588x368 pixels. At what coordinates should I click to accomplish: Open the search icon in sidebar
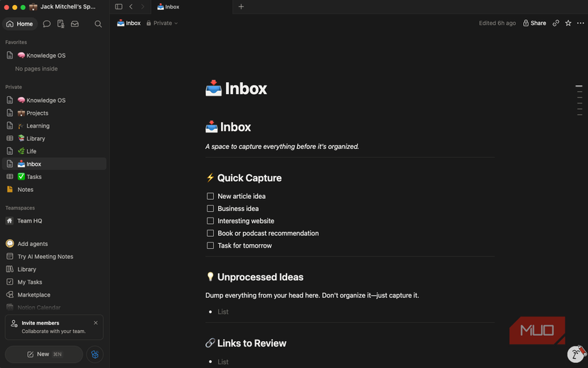pyautogui.click(x=98, y=24)
